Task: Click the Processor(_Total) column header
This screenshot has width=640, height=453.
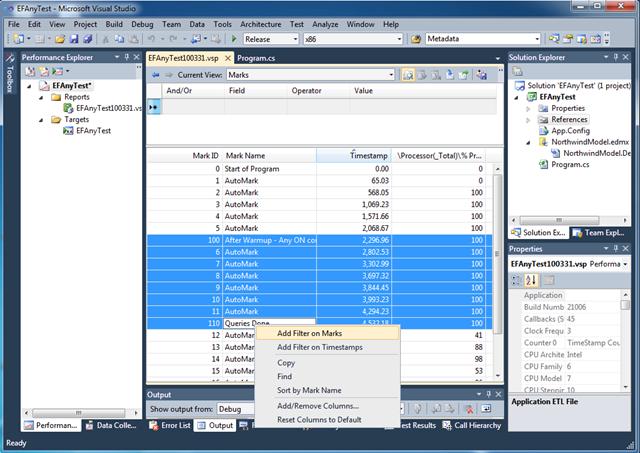Action: coord(439,155)
